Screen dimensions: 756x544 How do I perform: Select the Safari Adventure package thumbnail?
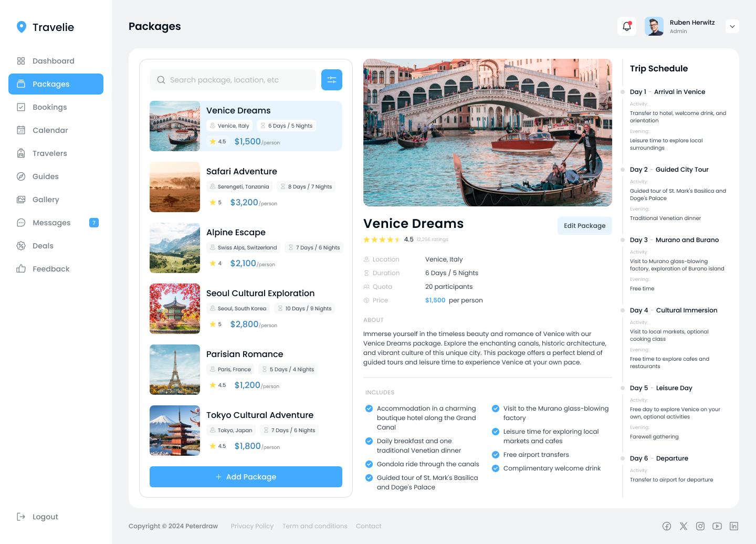tap(174, 187)
